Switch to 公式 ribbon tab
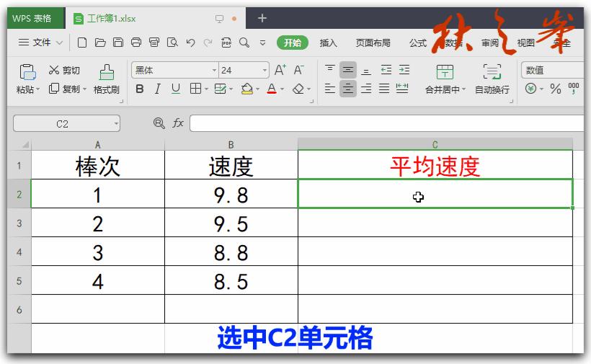Image resolution: width=591 pixels, height=364 pixels. (x=418, y=43)
